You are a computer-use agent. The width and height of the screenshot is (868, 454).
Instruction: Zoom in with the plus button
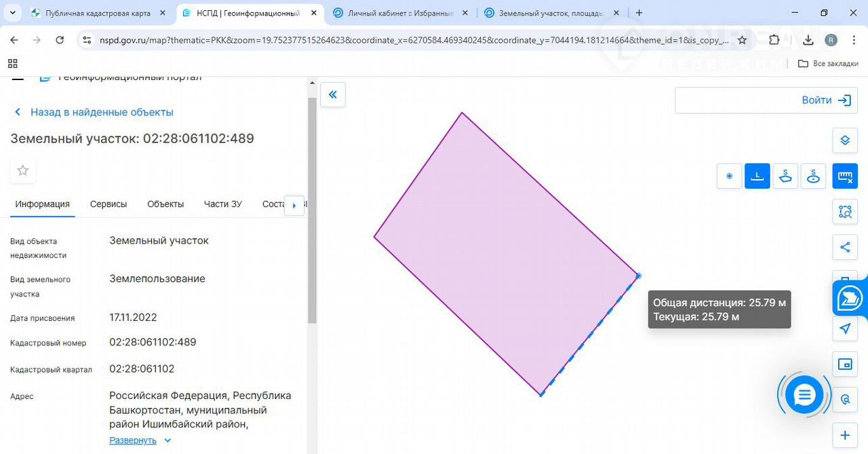845,435
